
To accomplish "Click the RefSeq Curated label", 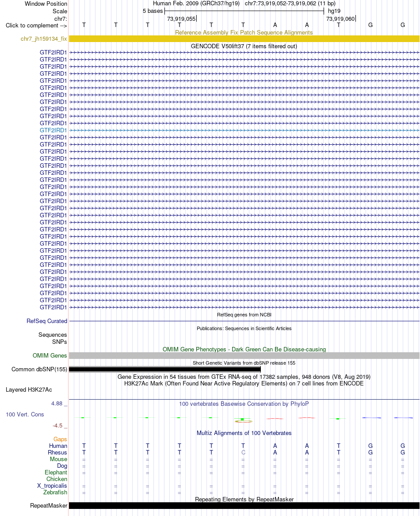I will point(47,321).
